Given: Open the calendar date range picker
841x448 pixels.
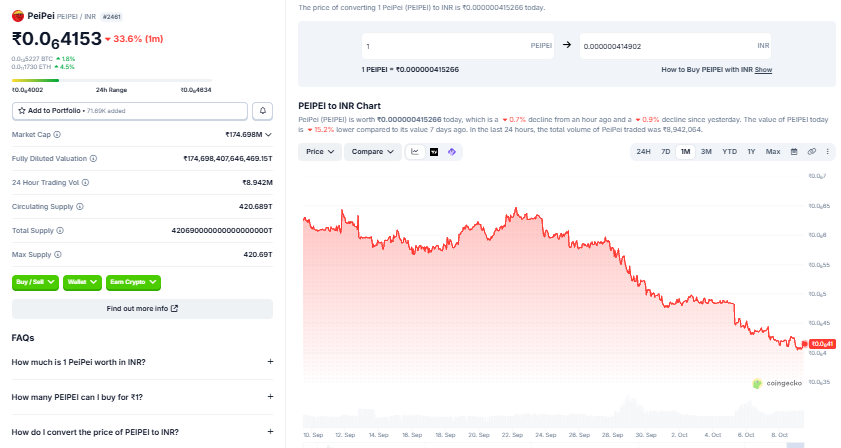Looking at the screenshot, I should coord(794,152).
